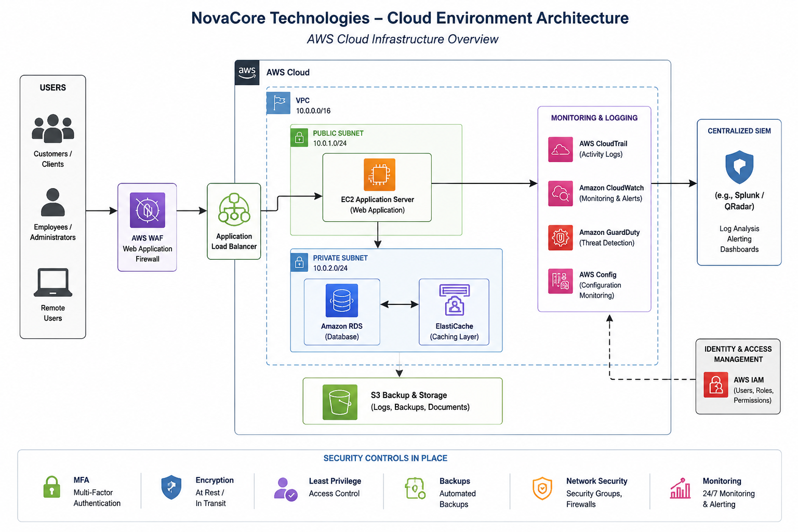Select the "Remote Users" label
Screen dimensions: 798x532
[x=53, y=313]
